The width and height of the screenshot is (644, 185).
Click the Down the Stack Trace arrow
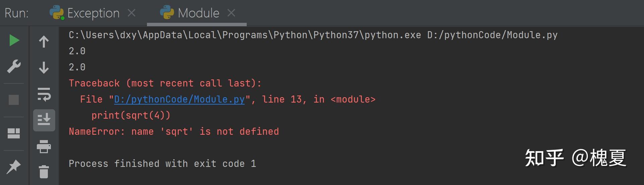pyautogui.click(x=44, y=67)
